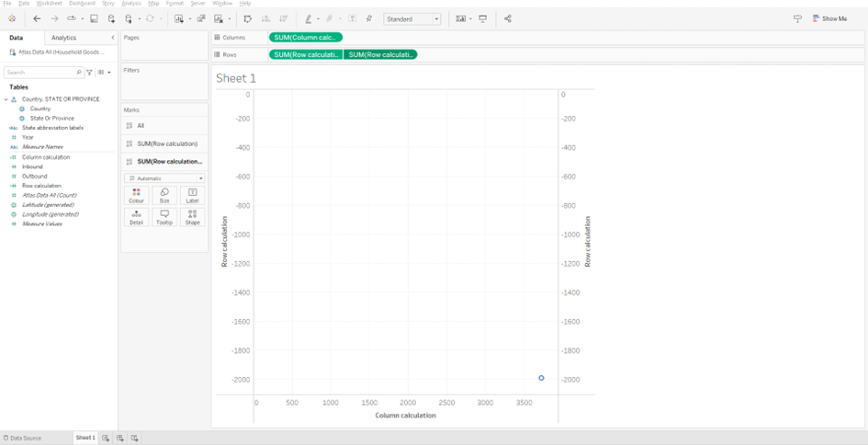The height and width of the screenshot is (445, 868).
Task: Open the Pause Auto Updates dropdown arrow
Action: [139, 18]
